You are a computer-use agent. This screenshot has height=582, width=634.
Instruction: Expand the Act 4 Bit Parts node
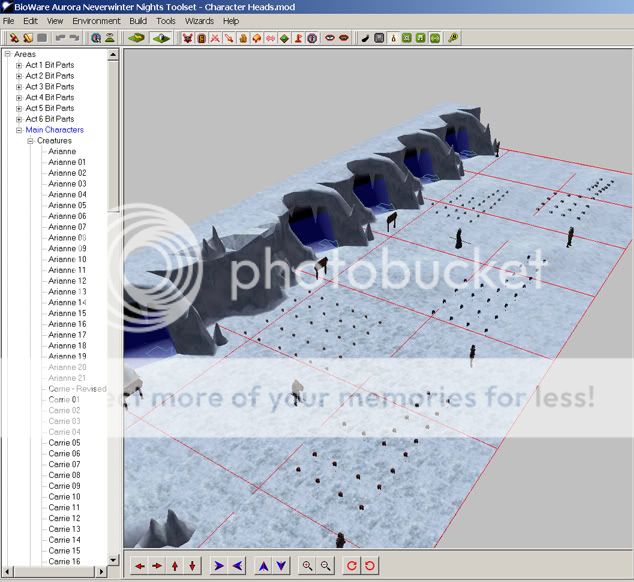click(x=19, y=97)
